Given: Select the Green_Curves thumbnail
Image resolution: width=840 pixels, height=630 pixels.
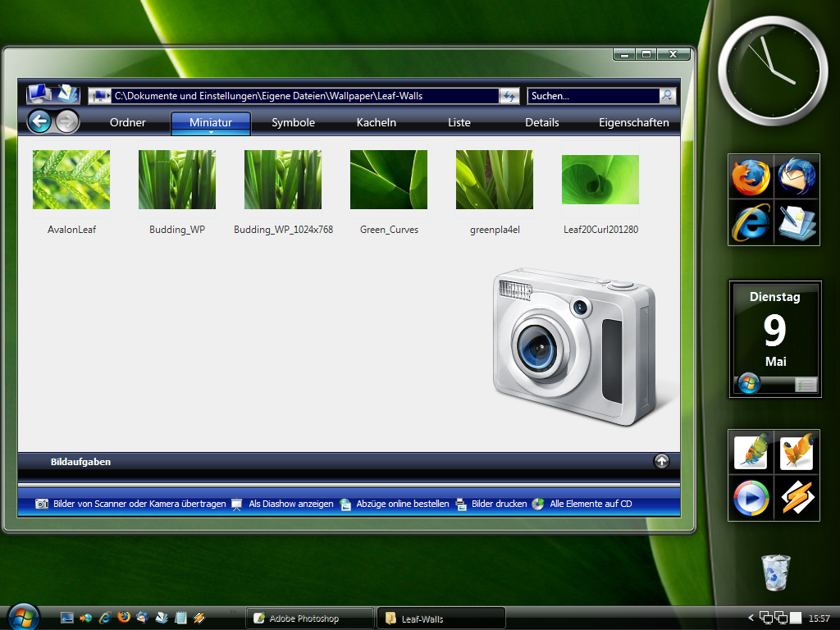Looking at the screenshot, I should [x=388, y=180].
